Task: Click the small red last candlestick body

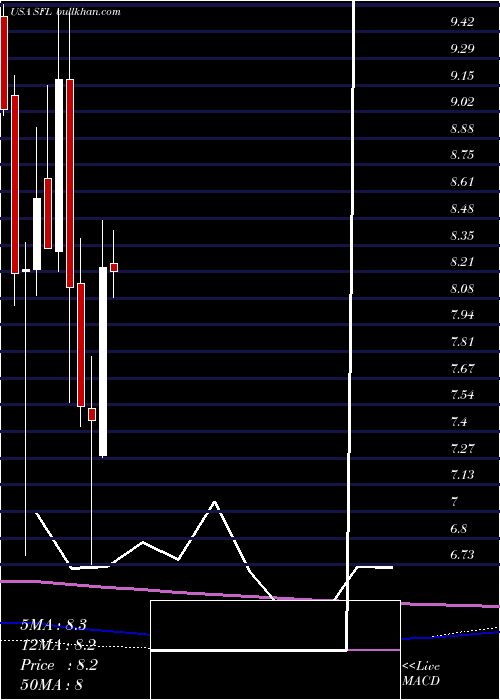Action: pos(114,267)
